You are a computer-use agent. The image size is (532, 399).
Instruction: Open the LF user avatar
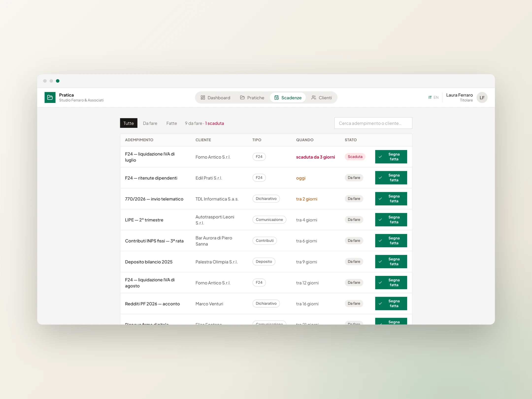point(482,98)
